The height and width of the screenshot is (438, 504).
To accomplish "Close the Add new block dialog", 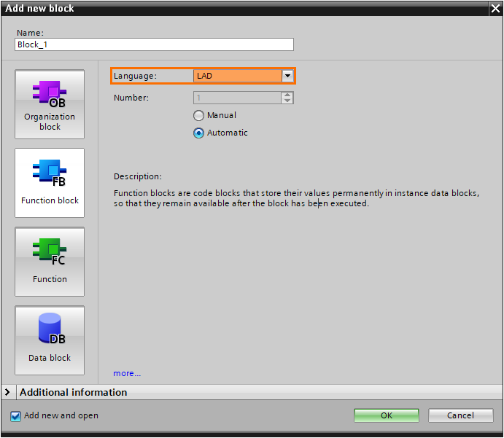I will click(x=495, y=9).
